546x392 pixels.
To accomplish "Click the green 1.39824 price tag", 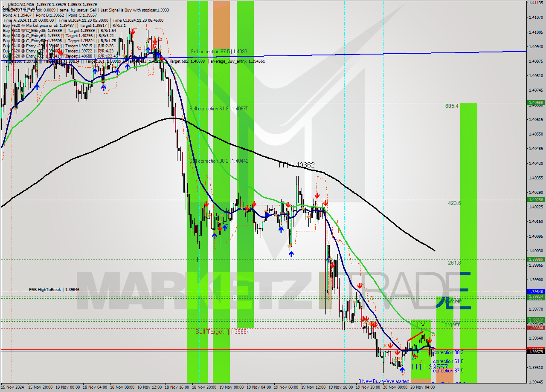I will click(x=536, y=296).
